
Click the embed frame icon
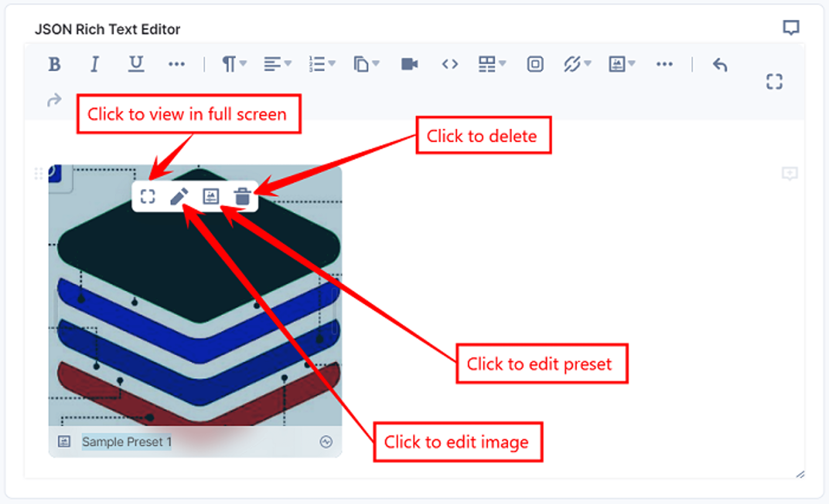tap(535, 64)
